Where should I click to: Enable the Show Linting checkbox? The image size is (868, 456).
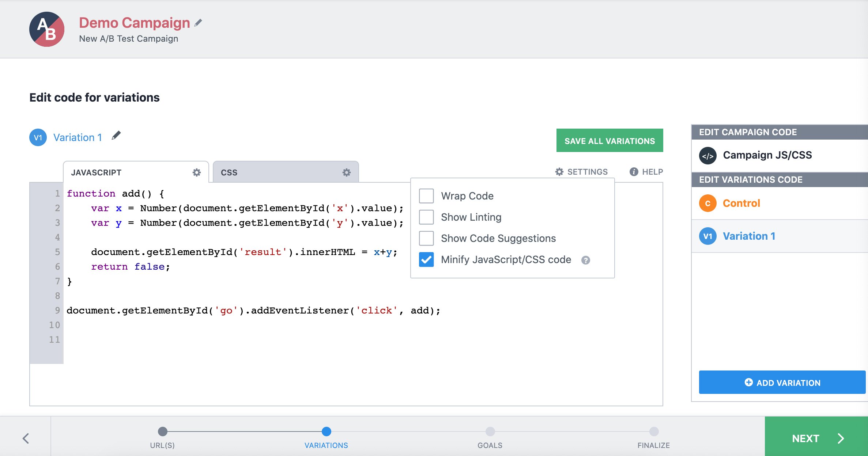(x=426, y=217)
